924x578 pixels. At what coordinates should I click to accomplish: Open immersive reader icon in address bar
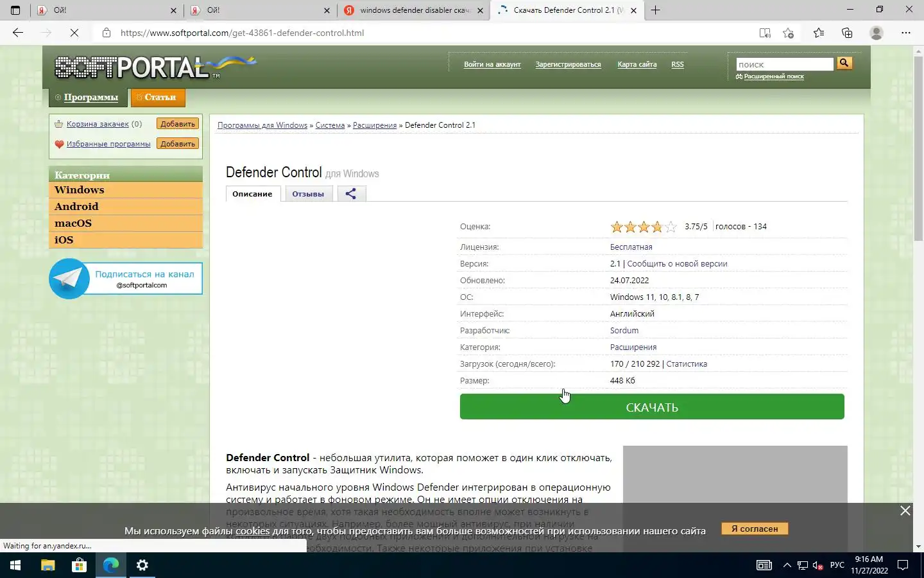tap(765, 33)
